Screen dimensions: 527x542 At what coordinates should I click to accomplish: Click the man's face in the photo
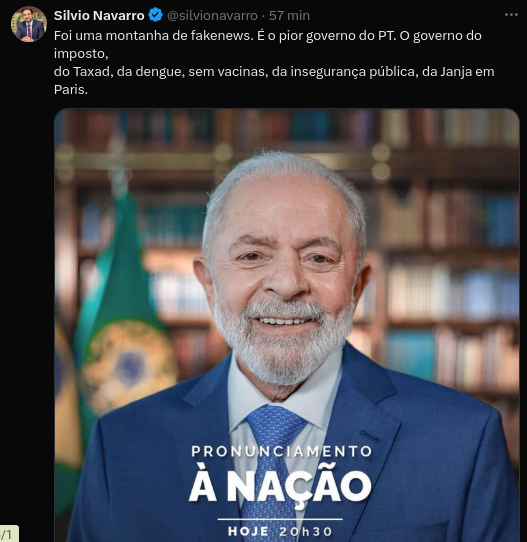coord(283,270)
